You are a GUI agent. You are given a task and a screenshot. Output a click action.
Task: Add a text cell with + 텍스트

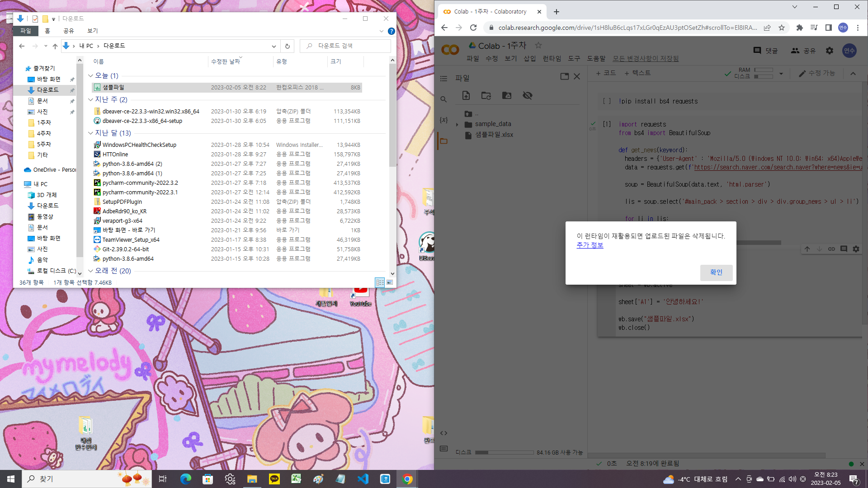coord(637,73)
